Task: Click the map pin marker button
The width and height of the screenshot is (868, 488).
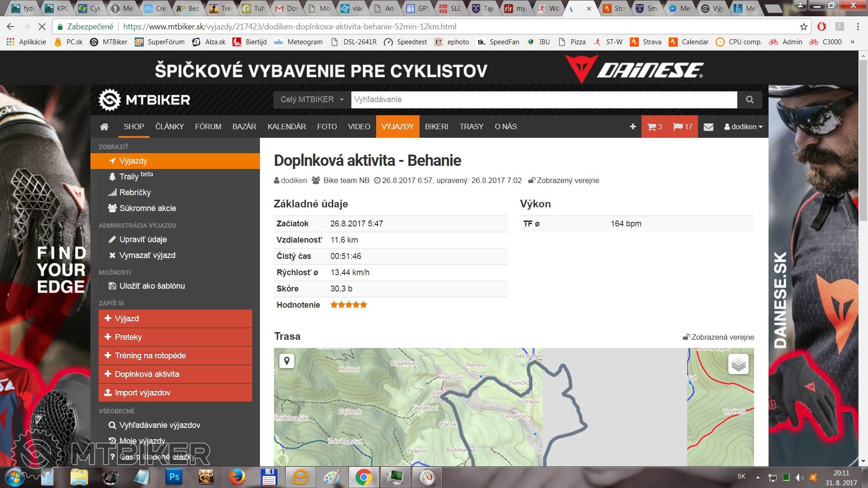Action: (x=287, y=361)
